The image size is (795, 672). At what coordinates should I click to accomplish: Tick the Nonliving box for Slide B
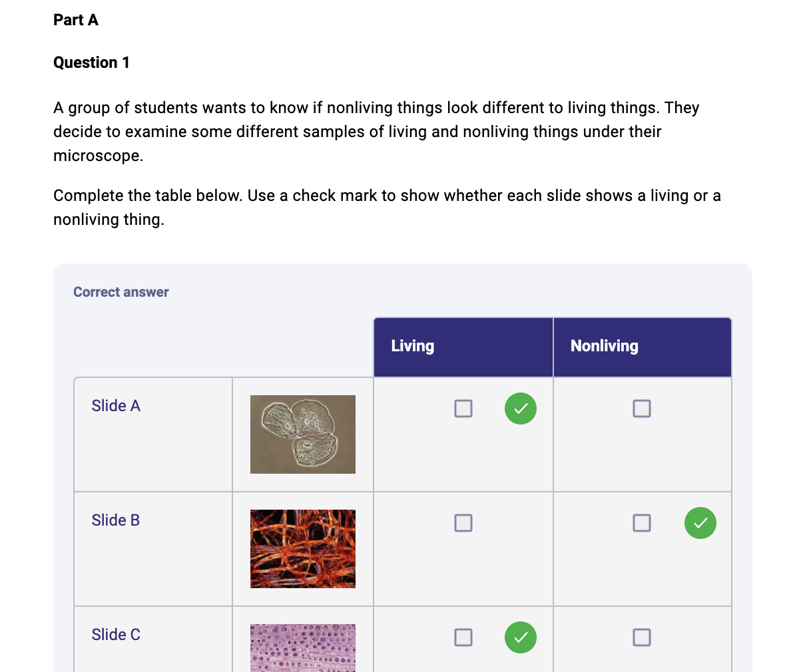(641, 523)
